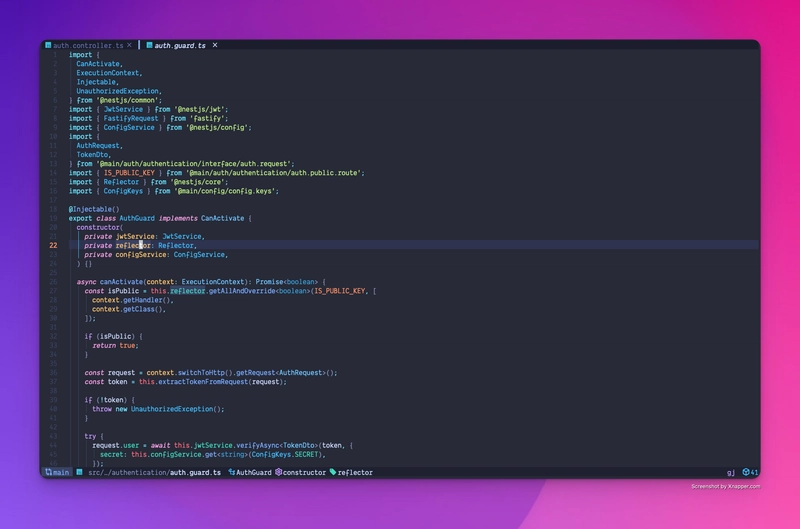Image resolution: width=800 pixels, height=529 pixels.
Task: Click the '@main/config/config.keys' string
Action: [224, 191]
